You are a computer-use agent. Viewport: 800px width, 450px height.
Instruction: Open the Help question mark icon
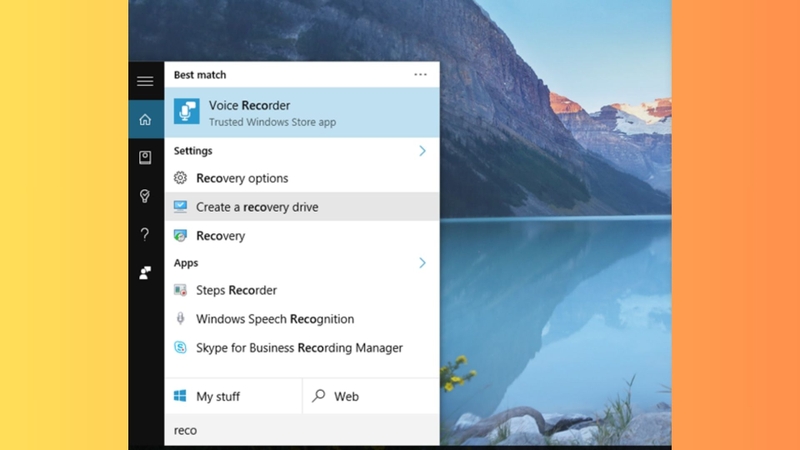click(145, 234)
